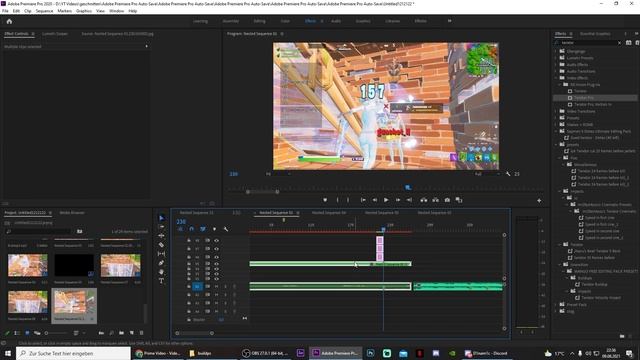Click the timeline horizontal zoom scroll bar

[194, 333]
